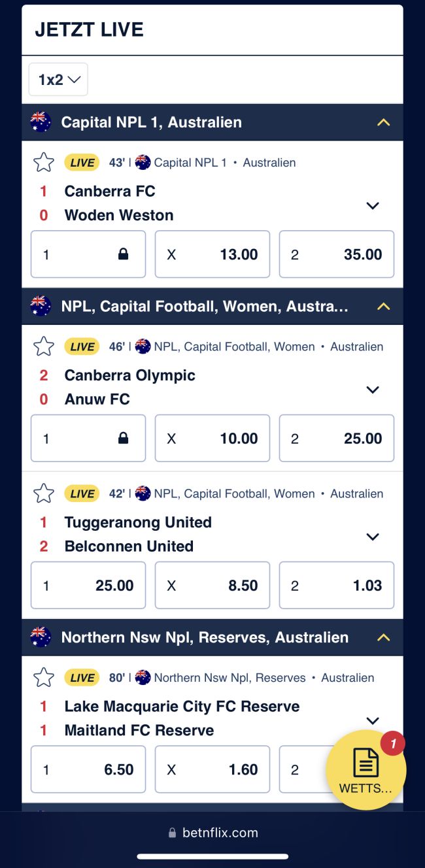The width and height of the screenshot is (425, 868).
Task: Click Australian flag icon in Capital NPL 1 header
Action: [x=41, y=122]
